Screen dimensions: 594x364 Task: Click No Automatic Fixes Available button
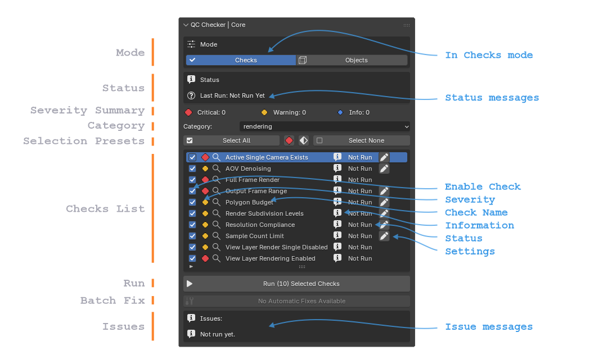[x=296, y=301]
